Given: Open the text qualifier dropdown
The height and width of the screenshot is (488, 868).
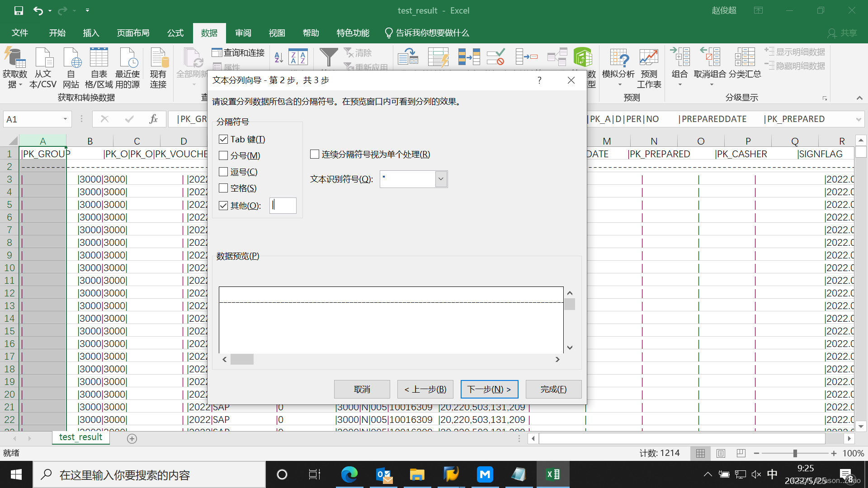Looking at the screenshot, I should (441, 179).
